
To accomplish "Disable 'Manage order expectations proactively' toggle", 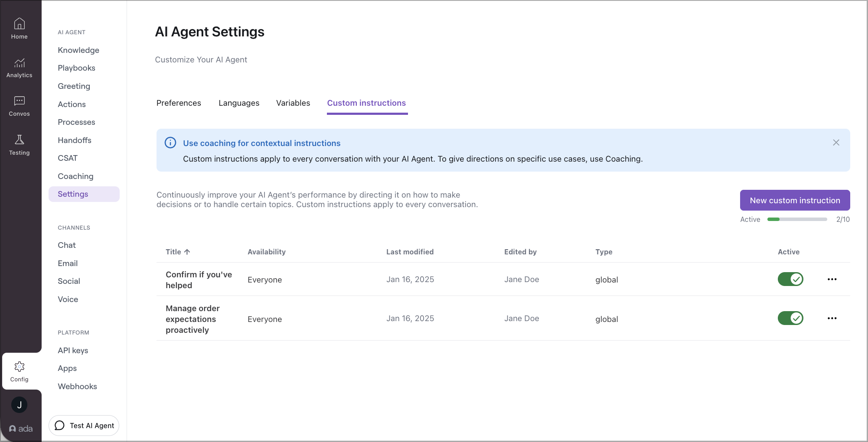I will (790, 318).
